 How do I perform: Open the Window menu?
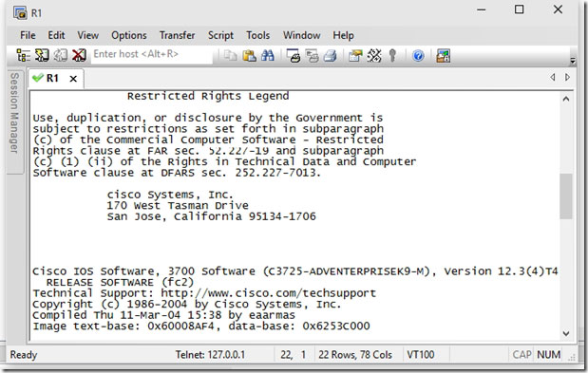301,35
